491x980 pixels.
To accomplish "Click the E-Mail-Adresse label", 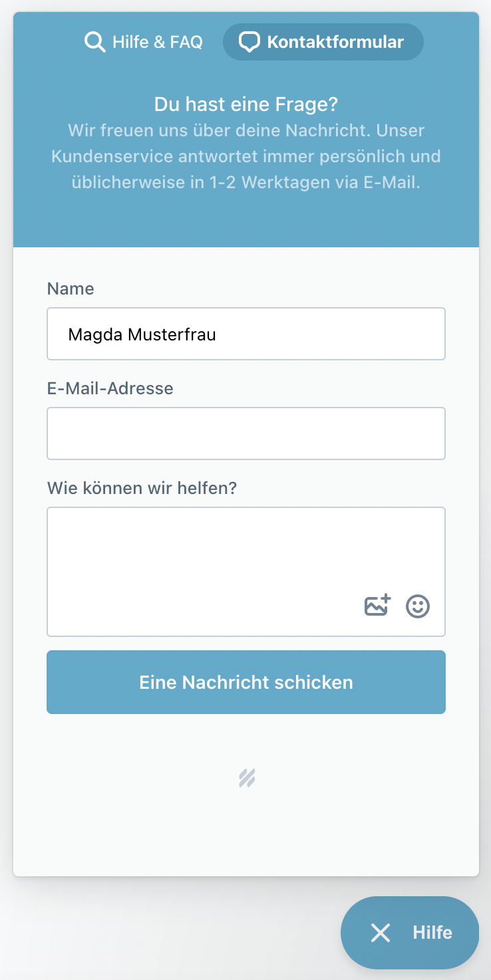I will tap(110, 388).
